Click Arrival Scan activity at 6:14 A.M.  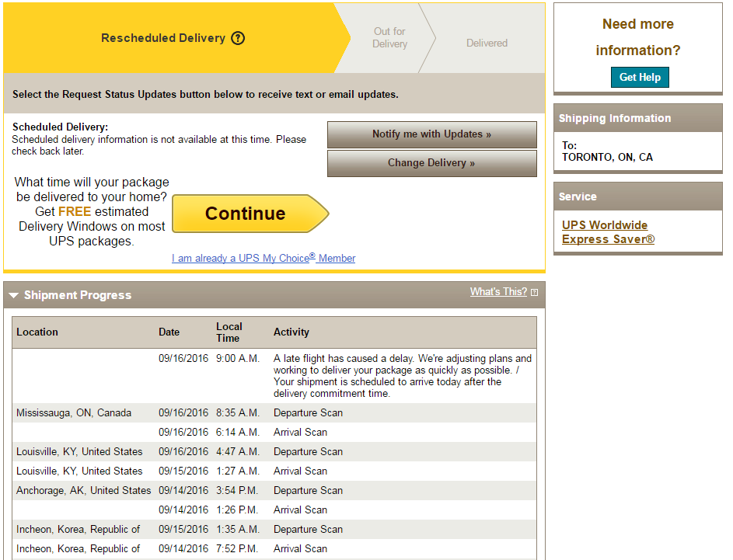pyautogui.click(x=300, y=432)
